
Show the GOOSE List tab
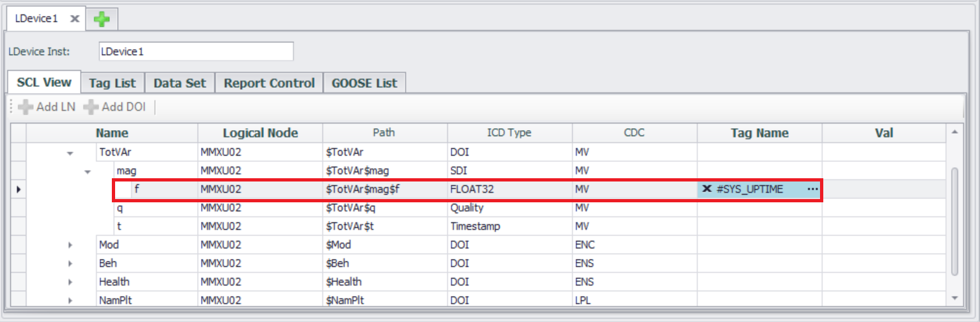point(364,83)
